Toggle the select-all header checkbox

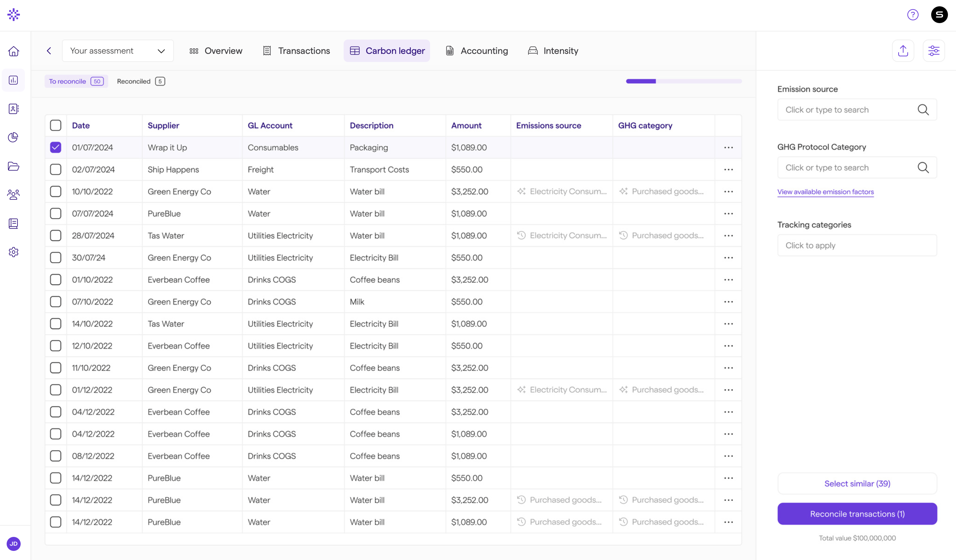[56, 126]
